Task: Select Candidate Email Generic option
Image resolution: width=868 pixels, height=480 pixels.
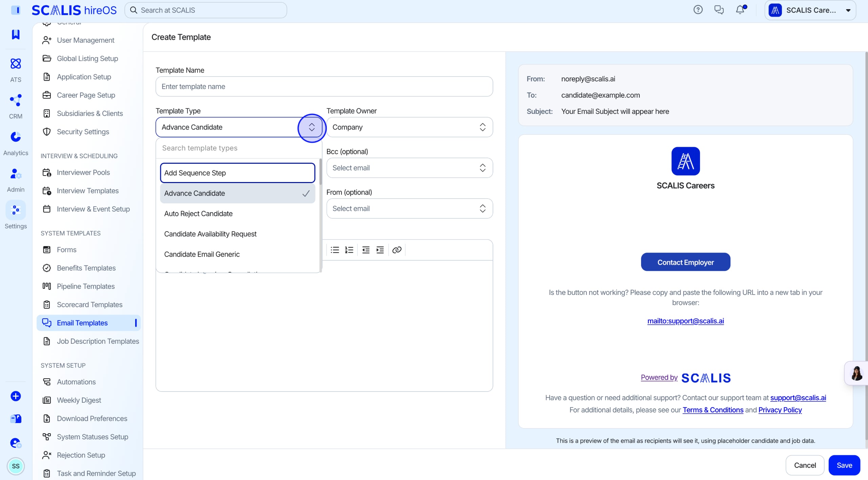Action: tap(237, 254)
